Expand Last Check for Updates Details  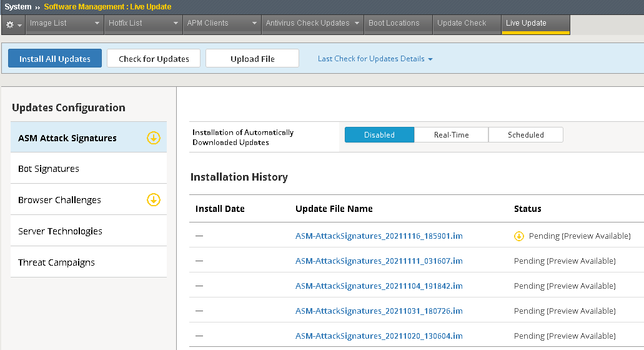click(375, 59)
